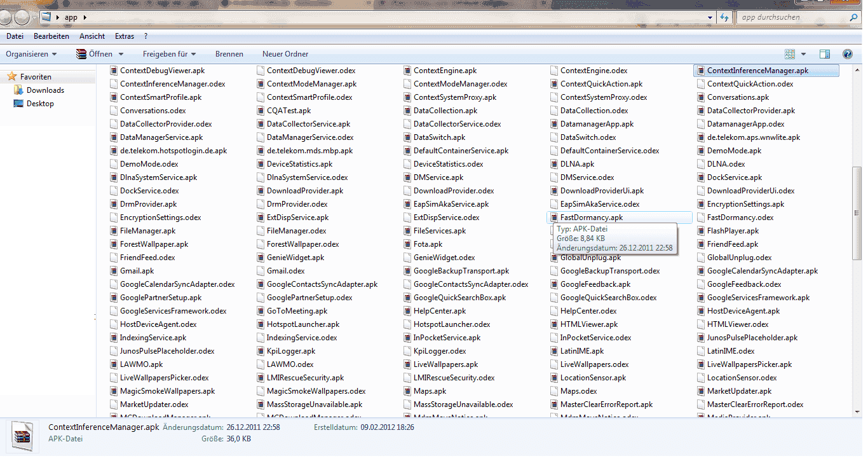The image size is (868, 463).
Task: Open the Organisieren dropdown
Action: [x=31, y=54]
